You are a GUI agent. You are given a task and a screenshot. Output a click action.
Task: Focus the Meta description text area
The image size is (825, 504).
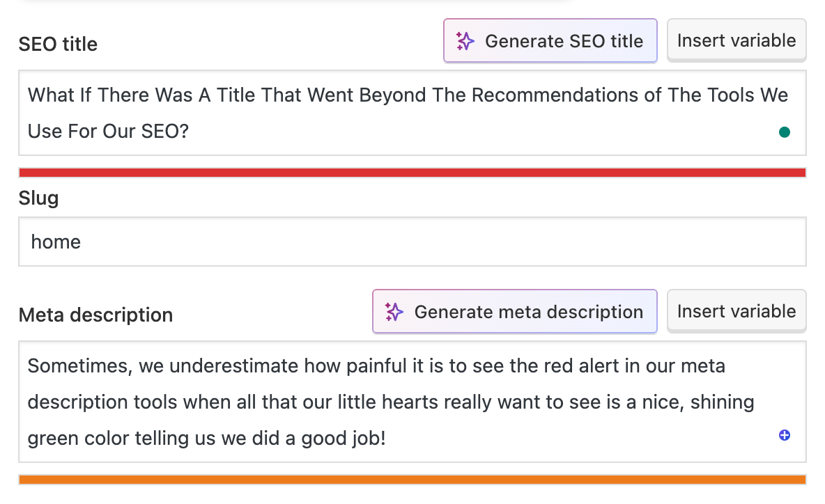pos(412,402)
